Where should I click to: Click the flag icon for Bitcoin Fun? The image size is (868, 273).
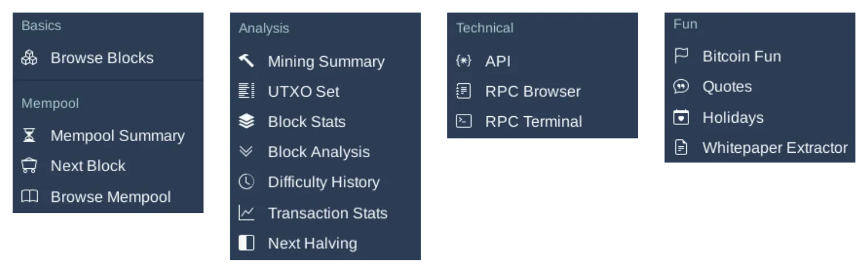click(681, 56)
